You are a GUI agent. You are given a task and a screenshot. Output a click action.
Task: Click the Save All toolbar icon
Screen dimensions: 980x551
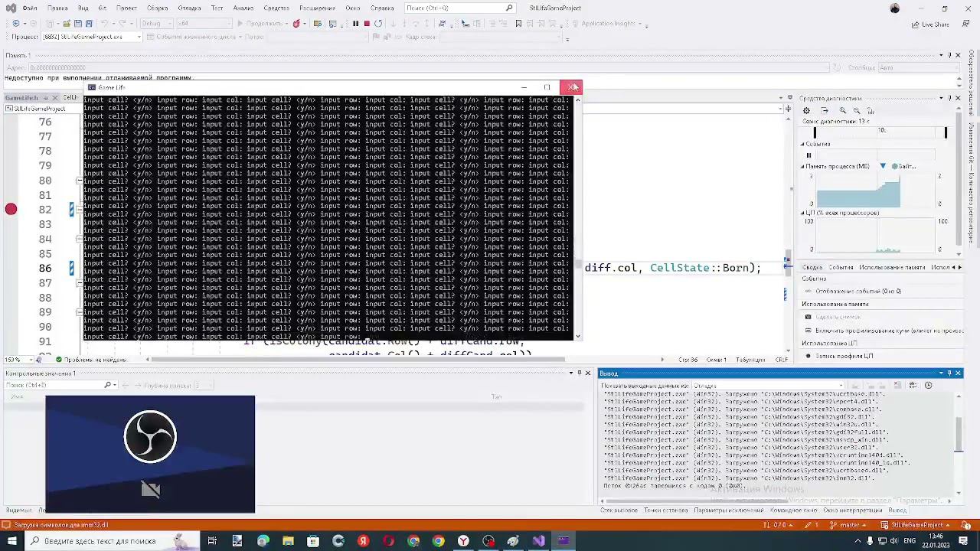[x=89, y=24]
